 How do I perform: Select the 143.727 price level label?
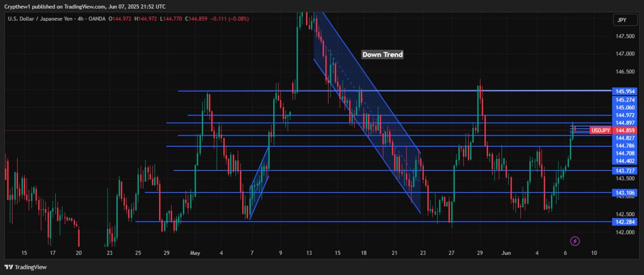pos(626,170)
